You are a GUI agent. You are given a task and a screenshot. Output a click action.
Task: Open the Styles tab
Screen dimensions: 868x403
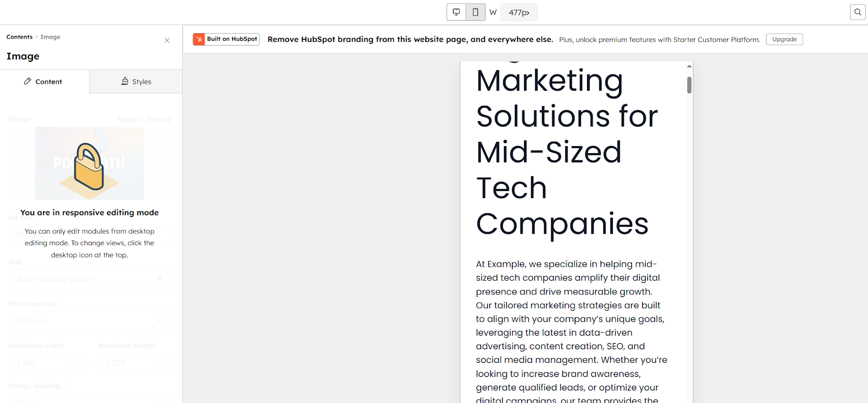(x=136, y=81)
